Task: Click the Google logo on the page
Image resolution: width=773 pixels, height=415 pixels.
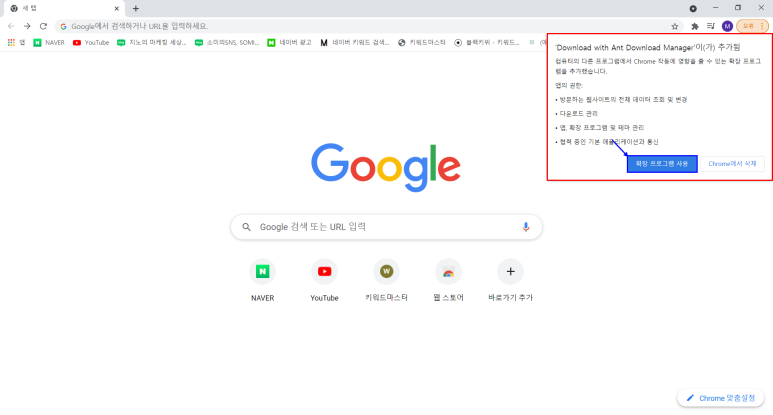Action: (386, 167)
